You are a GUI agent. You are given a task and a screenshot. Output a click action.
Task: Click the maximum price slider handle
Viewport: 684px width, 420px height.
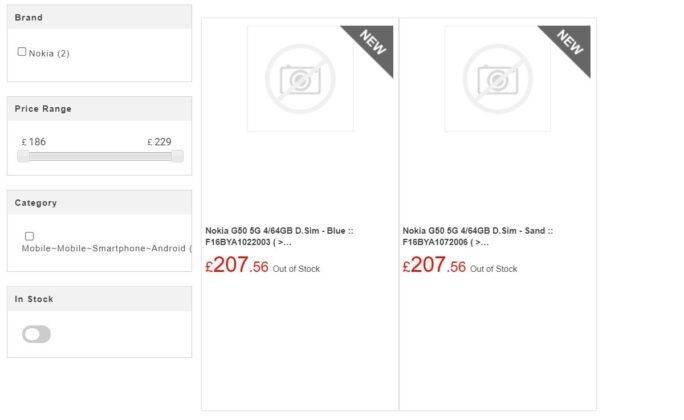click(178, 156)
